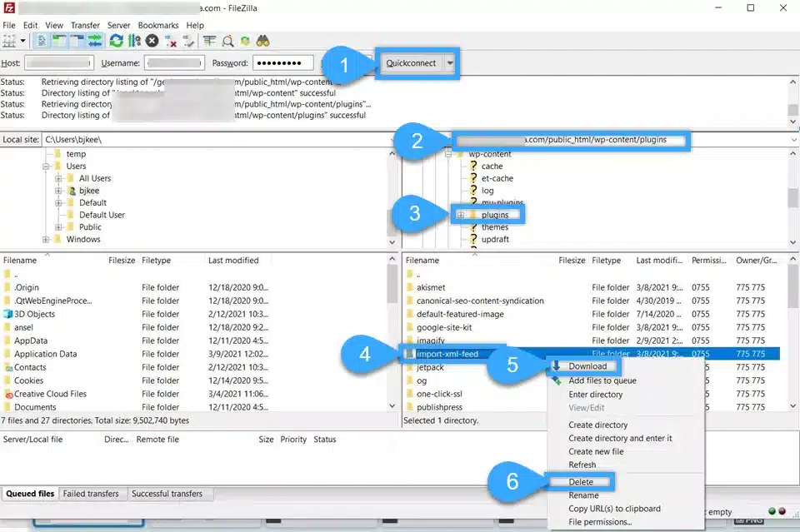Cancel the current operation
Viewport: 800px width, 532px height.
click(x=152, y=41)
